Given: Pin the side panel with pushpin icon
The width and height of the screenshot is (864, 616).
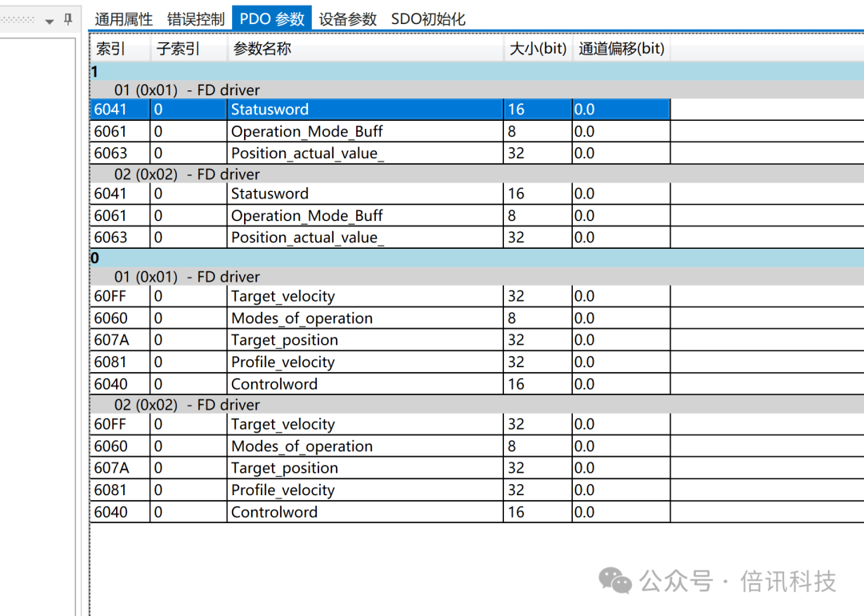Looking at the screenshot, I should coord(68,19).
